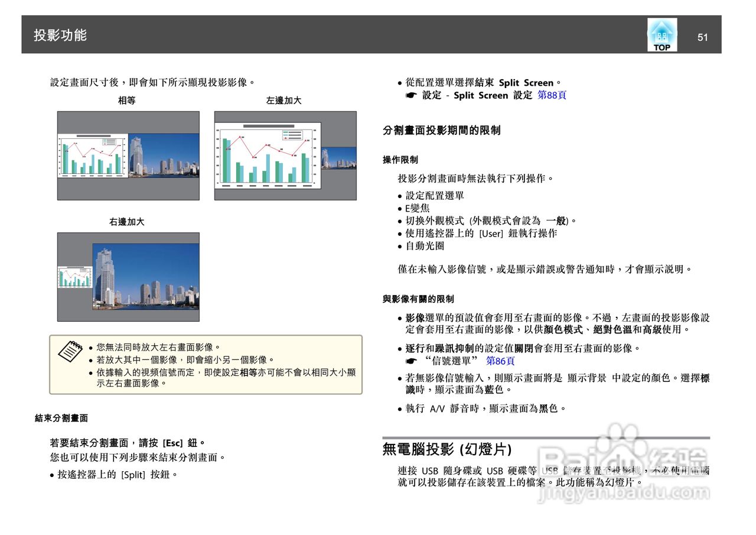Click the 與影像有關的限制 subheading

click(x=418, y=299)
